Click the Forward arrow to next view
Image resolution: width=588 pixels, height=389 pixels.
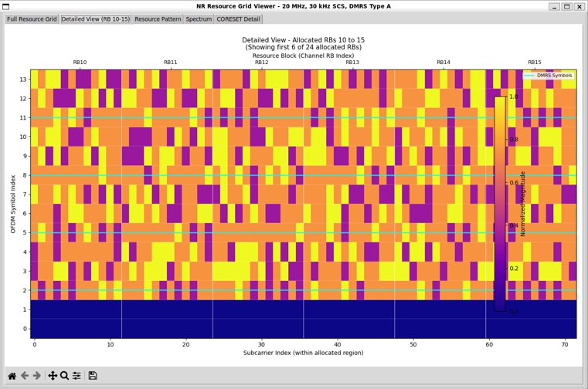coord(37,375)
